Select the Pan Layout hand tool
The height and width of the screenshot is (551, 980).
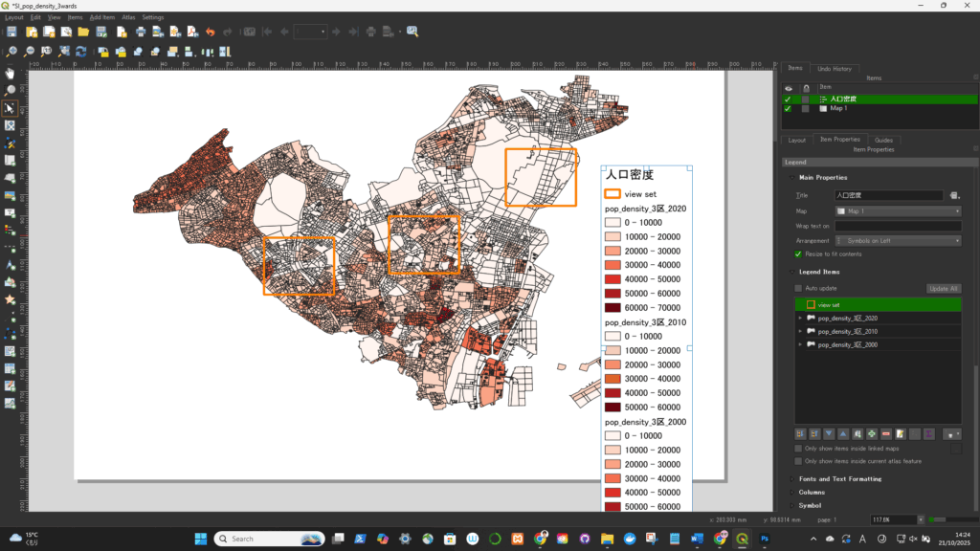click(x=11, y=73)
